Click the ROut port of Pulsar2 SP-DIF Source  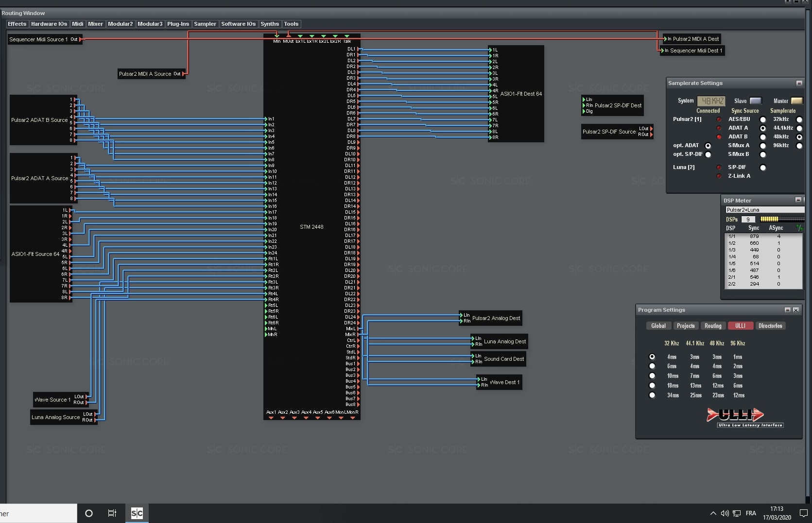tap(651, 135)
